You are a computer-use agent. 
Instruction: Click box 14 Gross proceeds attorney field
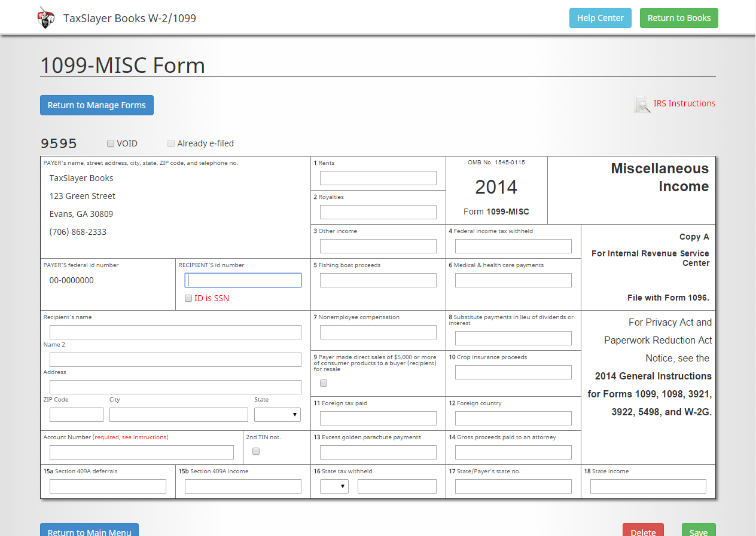pyautogui.click(x=513, y=452)
